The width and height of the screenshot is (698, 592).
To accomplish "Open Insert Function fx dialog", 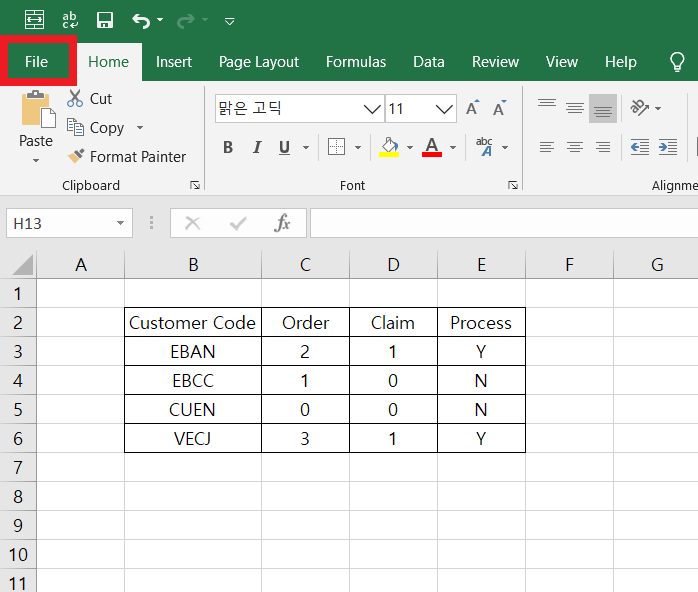I will coord(283,223).
